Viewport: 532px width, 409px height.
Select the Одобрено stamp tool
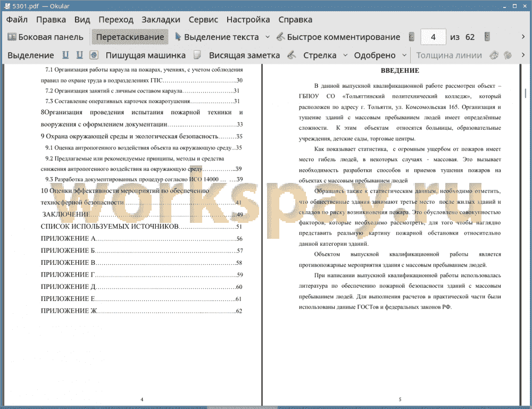point(375,55)
